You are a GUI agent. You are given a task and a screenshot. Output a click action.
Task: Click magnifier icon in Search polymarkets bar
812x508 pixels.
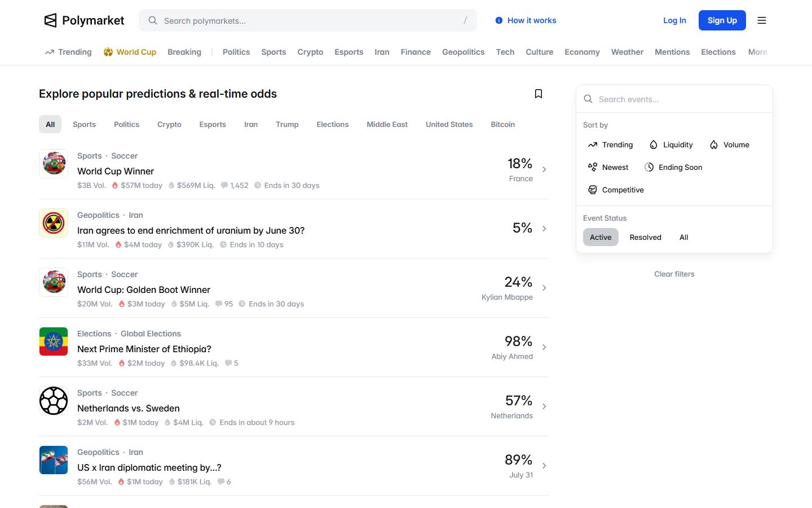153,20
